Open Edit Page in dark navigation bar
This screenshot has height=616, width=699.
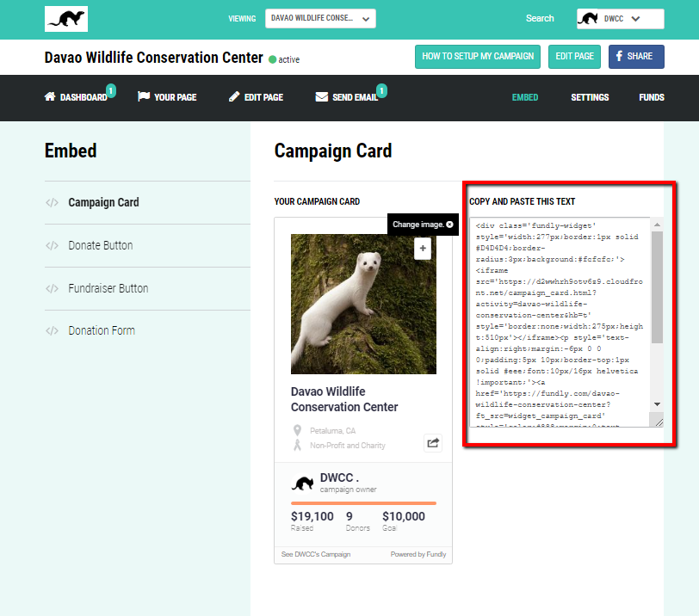point(263,97)
